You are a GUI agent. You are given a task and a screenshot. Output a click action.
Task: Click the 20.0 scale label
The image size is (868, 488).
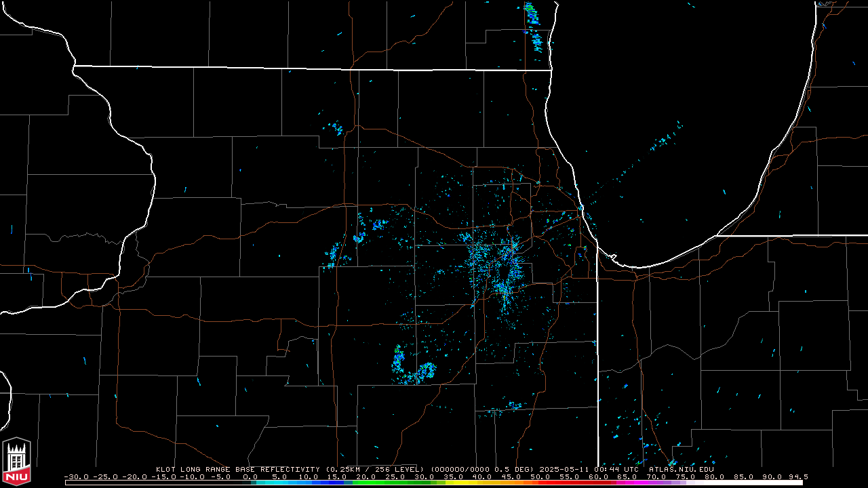click(x=366, y=476)
